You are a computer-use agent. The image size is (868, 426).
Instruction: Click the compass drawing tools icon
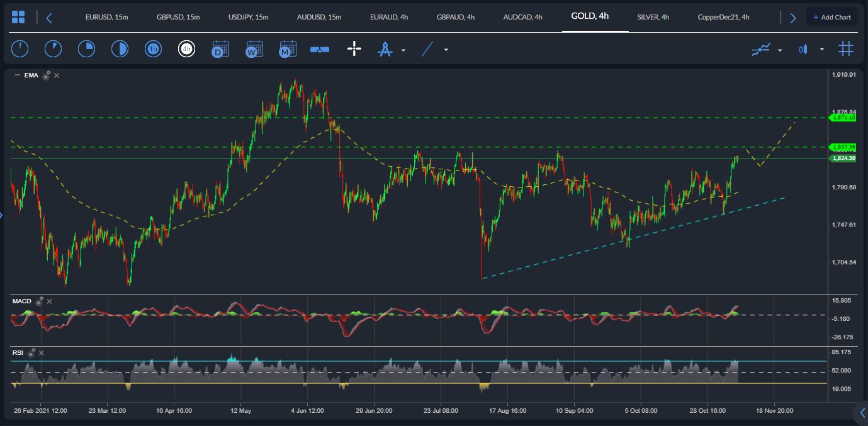pyautogui.click(x=385, y=49)
